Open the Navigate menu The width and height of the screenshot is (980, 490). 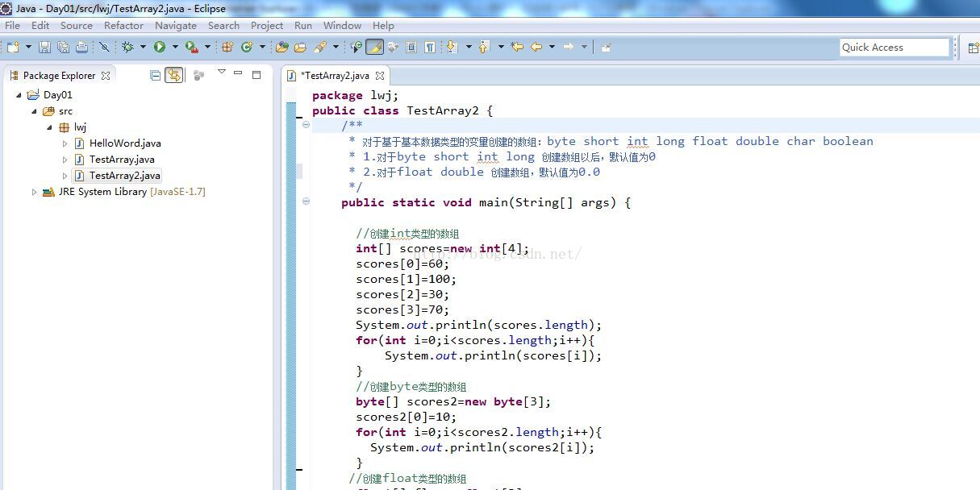click(x=176, y=25)
